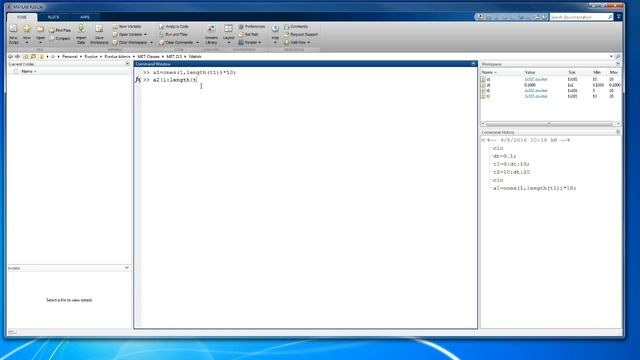The image size is (640, 360).
Task: Click the Import Data icon
Action: click(x=81, y=29)
